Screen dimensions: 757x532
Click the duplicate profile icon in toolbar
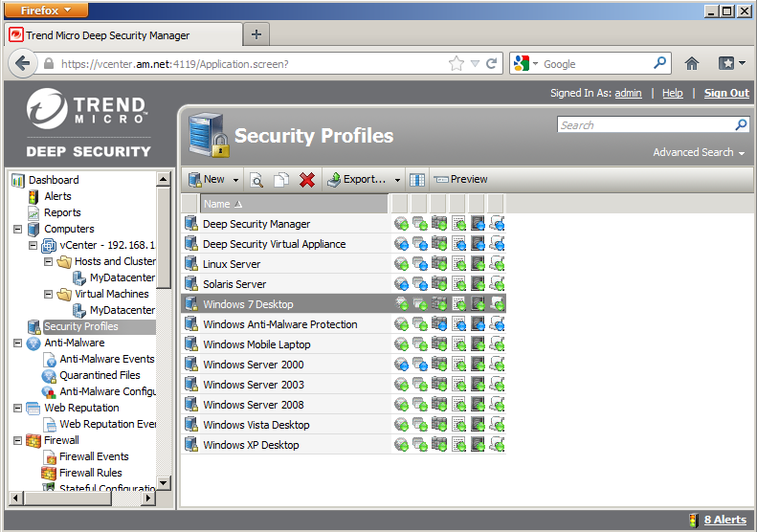click(281, 179)
